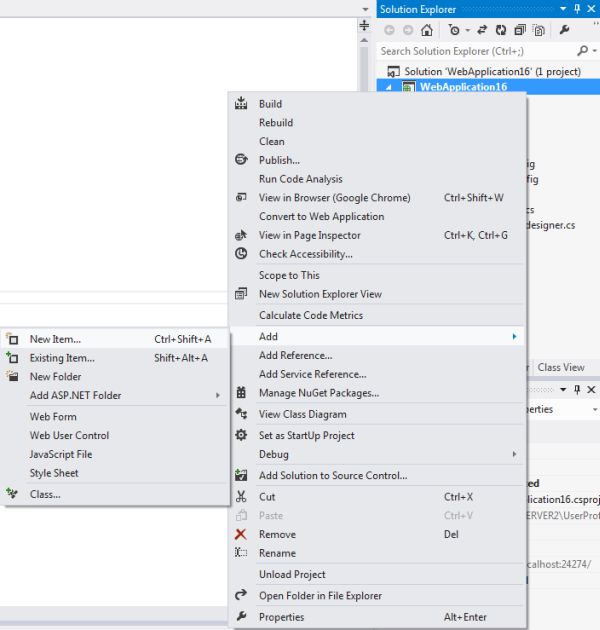Toggle auto-hide pin on Properties panel
Image resolution: width=600 pixels, height=630 pixels.
pyautogui.click(x=577, y=389)
